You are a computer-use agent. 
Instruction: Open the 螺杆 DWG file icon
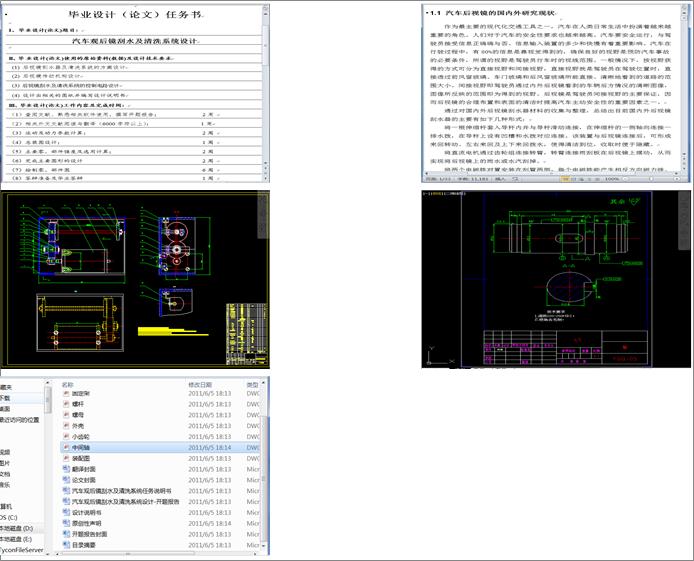click(66, 404)
